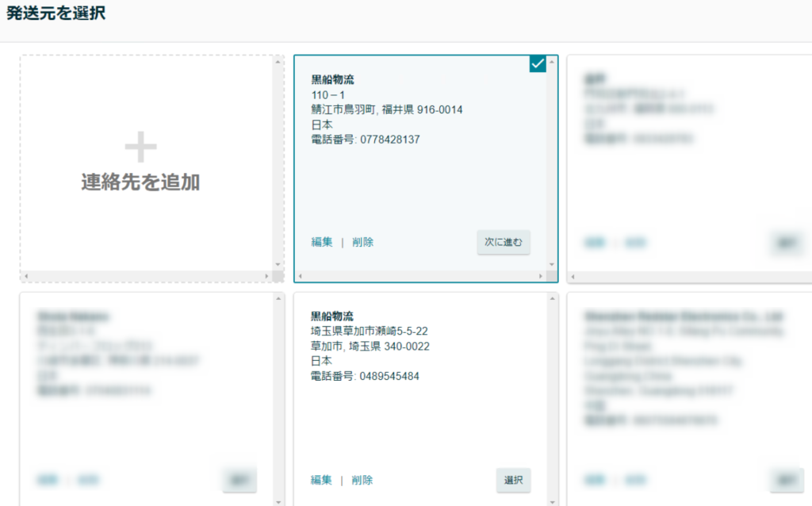Click 削除 on the 草加市 address card
Screen dimensions: 812x506
(362, 480)
